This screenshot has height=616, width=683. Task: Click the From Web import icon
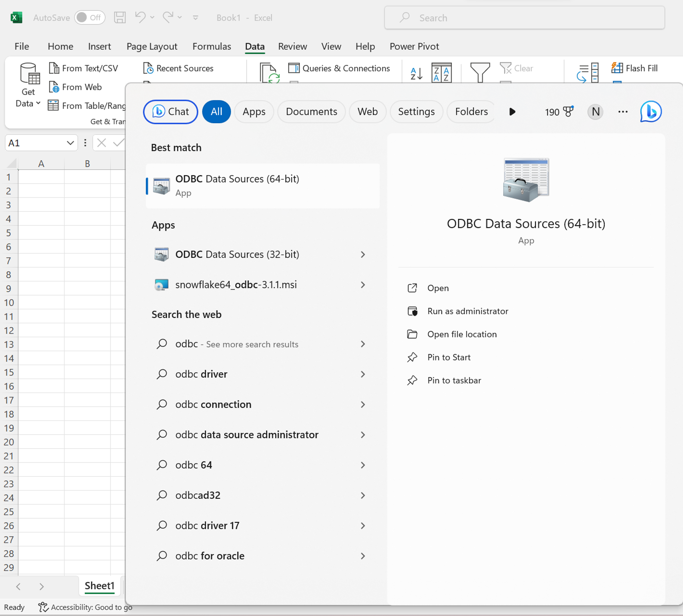[54, 87]
